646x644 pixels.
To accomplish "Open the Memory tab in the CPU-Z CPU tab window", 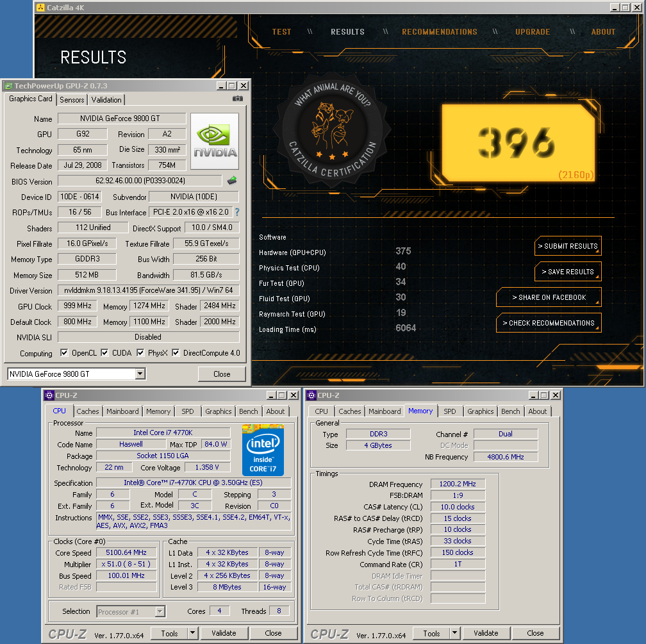I will click(x=158, y=411).
